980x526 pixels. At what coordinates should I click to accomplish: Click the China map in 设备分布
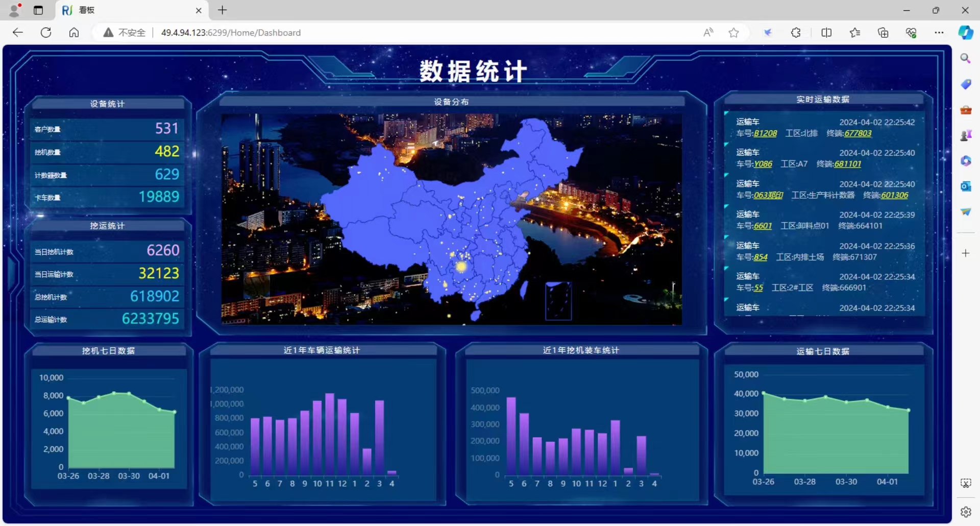pyautogui.click(x=449, y=214)
